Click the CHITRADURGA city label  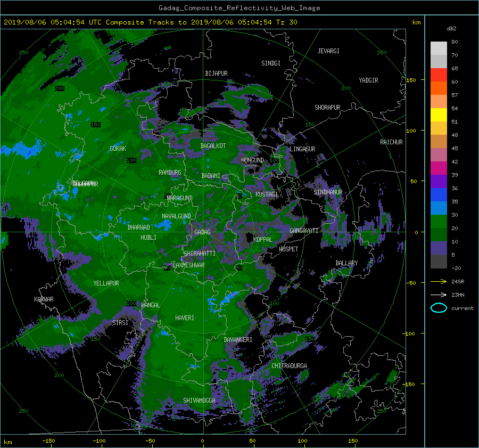(290, 366)
